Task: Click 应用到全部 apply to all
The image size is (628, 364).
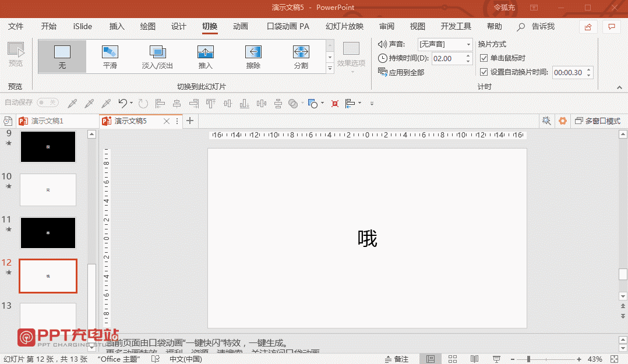Action: click(401, 72)
